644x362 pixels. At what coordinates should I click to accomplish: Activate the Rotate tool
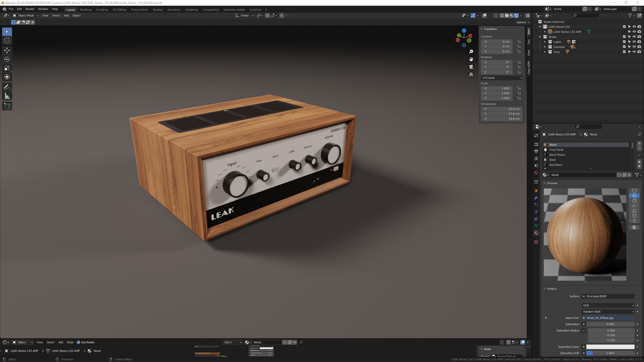tap(7, 59)
